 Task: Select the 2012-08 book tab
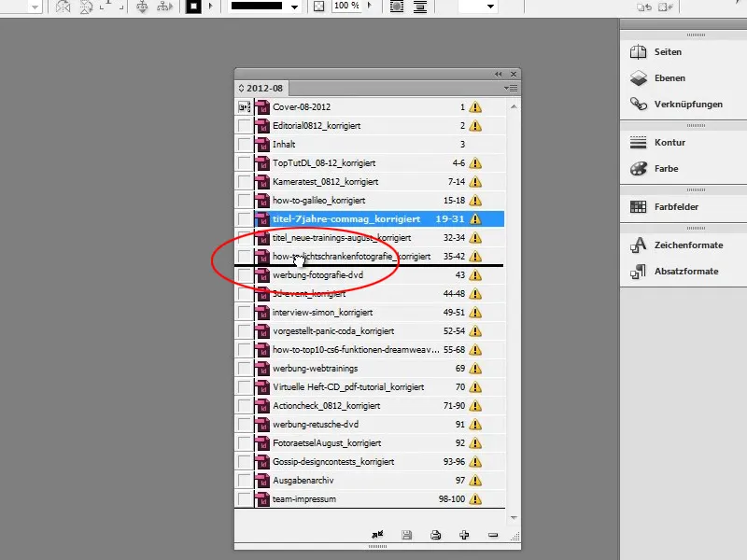tap(261, 88)
